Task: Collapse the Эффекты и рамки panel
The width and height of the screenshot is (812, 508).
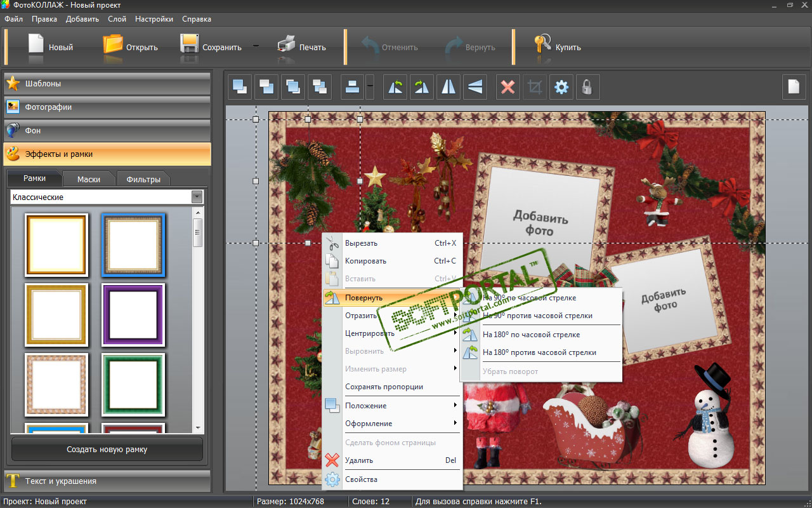Action: pyautogui.click(x=107, y=154)
